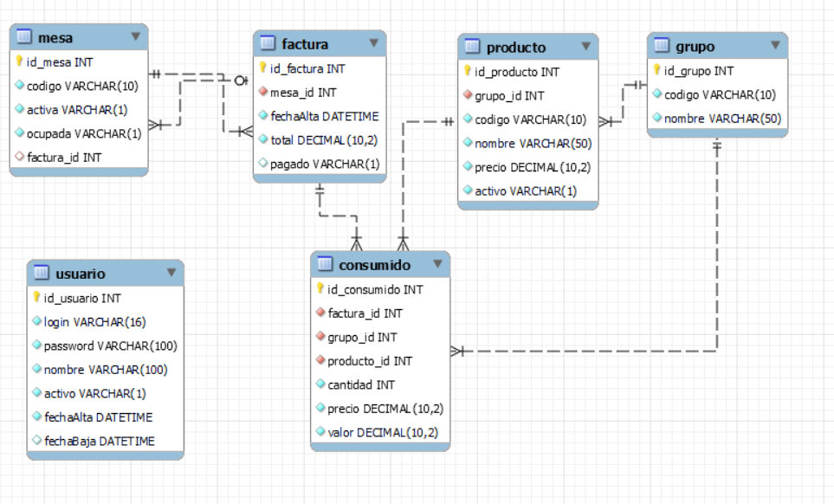This screenshot has width=834, height=504.
Task: Click the factura table icon
Action: [268, 43]
